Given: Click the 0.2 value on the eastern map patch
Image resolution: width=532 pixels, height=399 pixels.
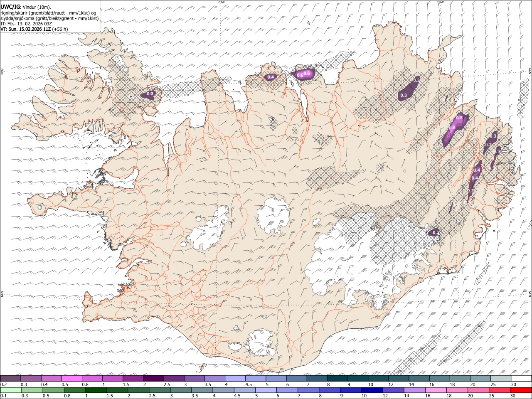Looking at the screenshot, I should (x=488, y=145).
